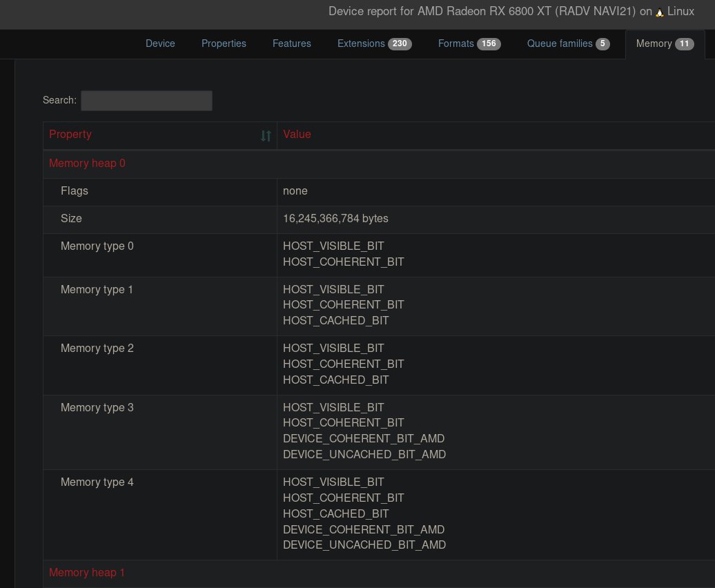This screenshot has height=588, width=715.
Task: Select the Size row label
Action: coord(71,218)
